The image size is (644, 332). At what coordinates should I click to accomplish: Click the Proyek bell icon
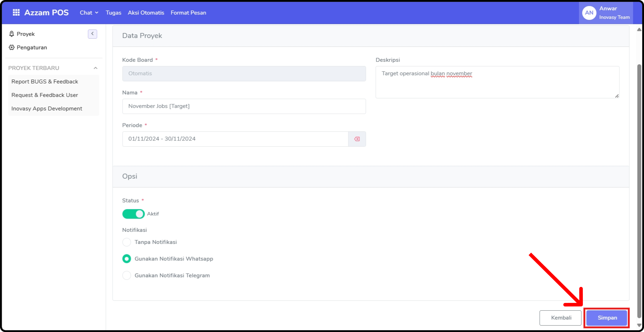[x=12, y=34]
